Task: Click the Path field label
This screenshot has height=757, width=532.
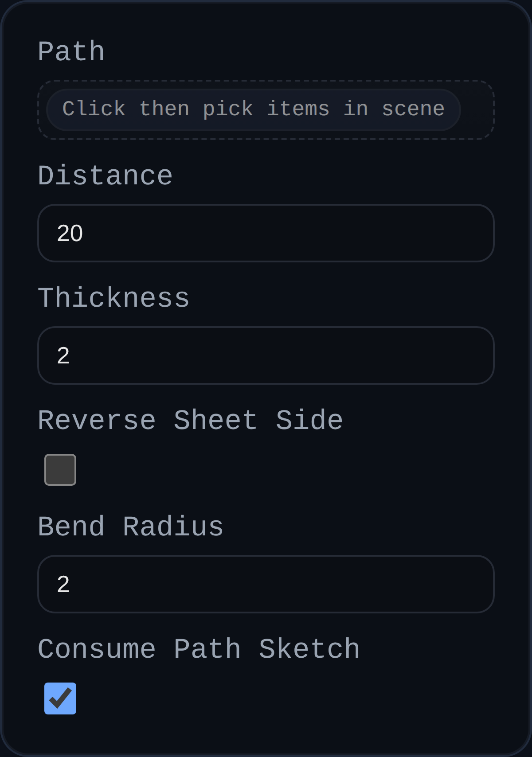Action: (x=71, y=51)
